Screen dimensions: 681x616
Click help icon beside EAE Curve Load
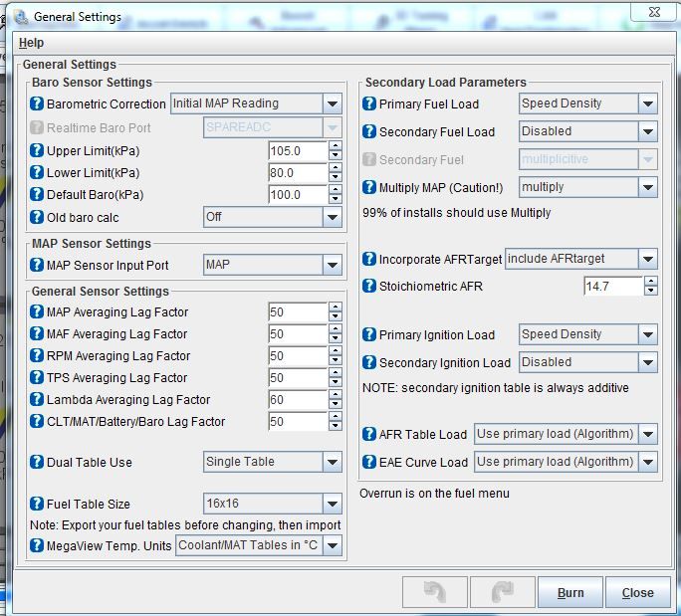pos(370,462)
